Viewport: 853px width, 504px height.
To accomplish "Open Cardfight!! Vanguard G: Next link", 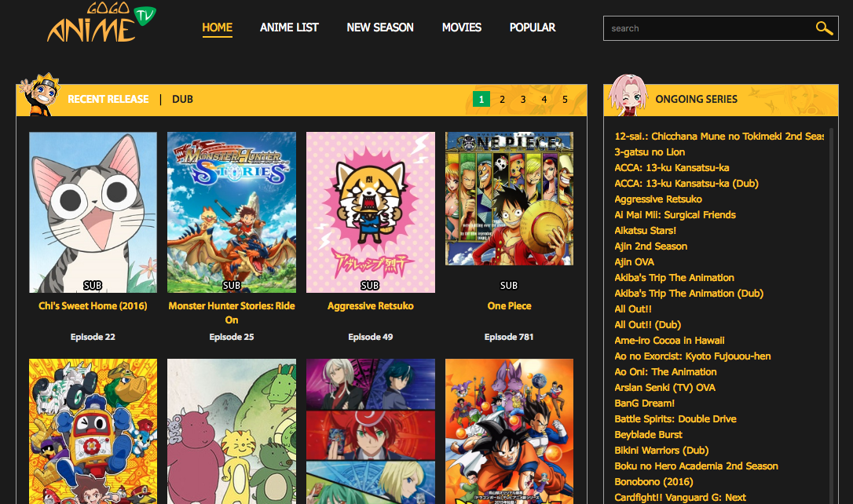I will click(680, 498).
